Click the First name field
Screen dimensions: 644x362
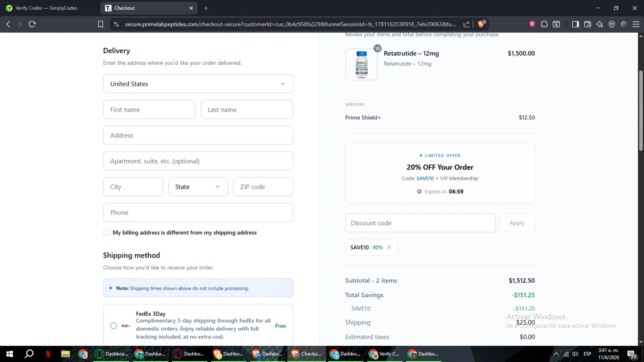(149, 109)
